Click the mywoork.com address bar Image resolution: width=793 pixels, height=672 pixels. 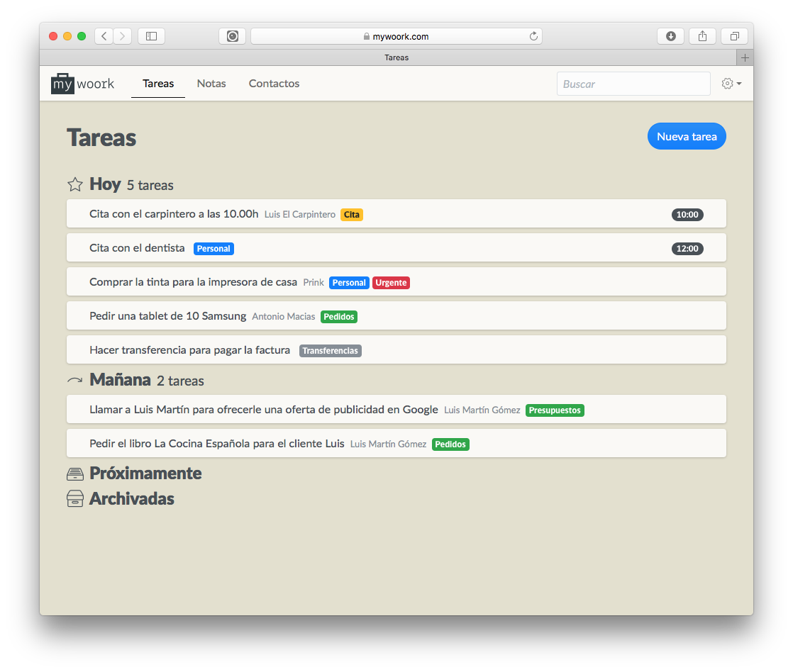[x=396, y=36]
